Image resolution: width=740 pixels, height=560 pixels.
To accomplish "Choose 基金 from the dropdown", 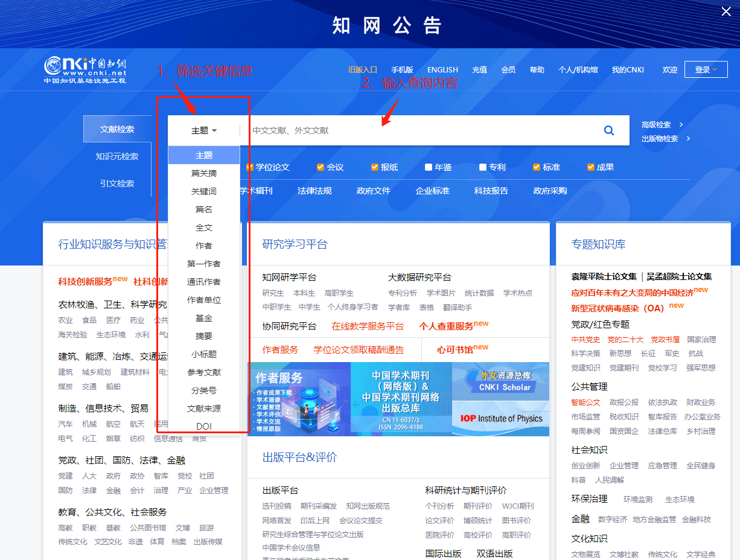I will pyautogui.click(x=204, y=318).
